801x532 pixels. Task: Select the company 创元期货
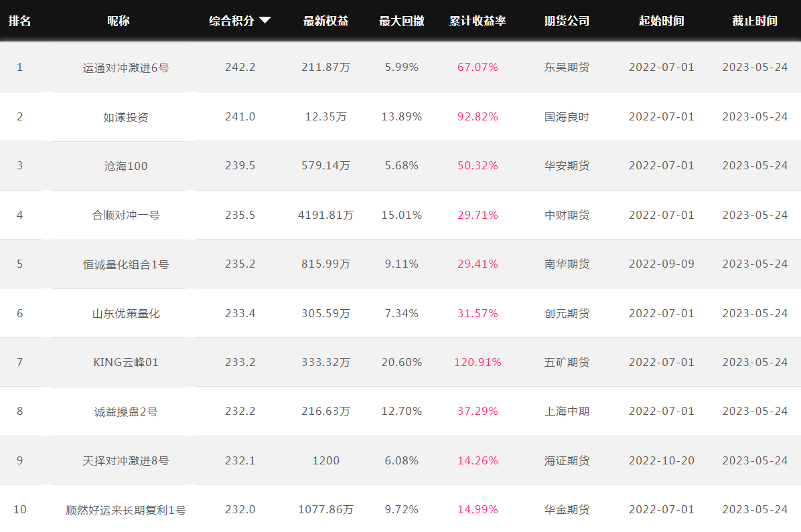pos(567,313)
